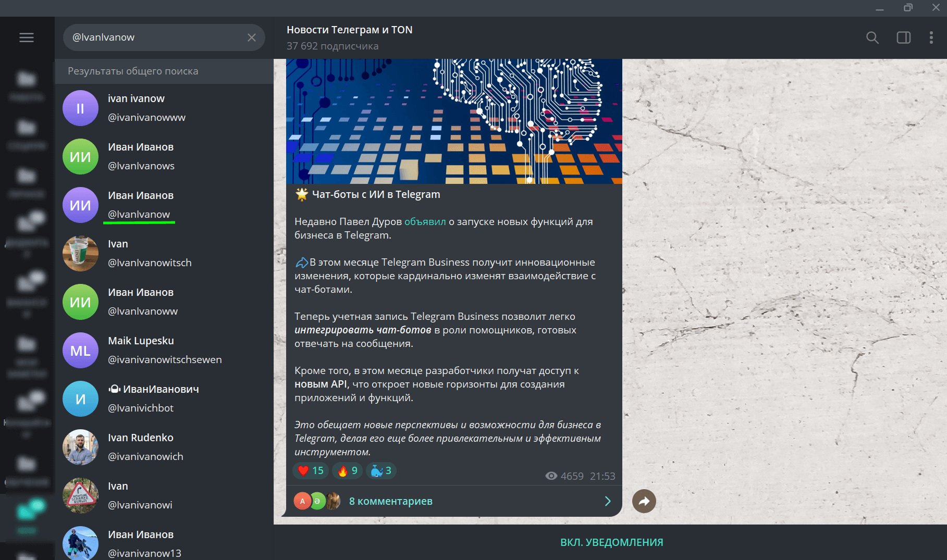The image size is (947, 560).
Task: Add heart reaction with 15 count
Action: coord(311,471)
